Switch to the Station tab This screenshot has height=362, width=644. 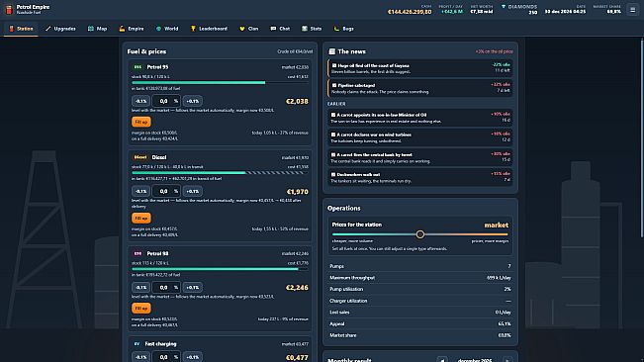(x=21, y=29)
